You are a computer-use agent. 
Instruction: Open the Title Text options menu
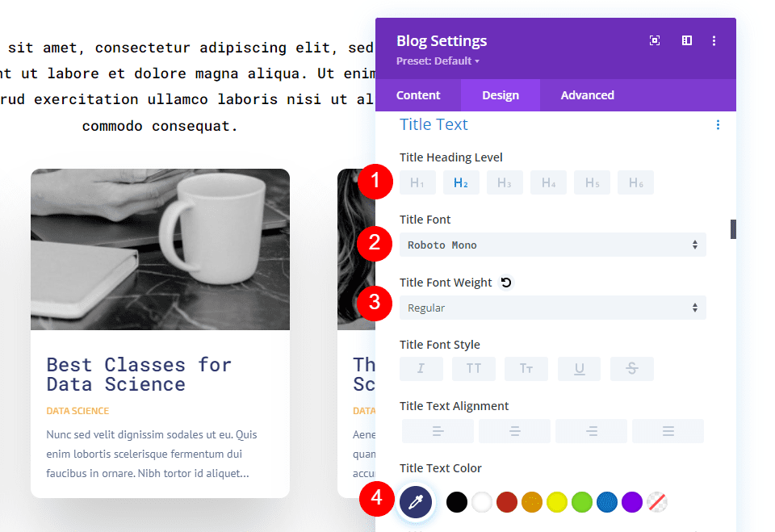(718, 124)
